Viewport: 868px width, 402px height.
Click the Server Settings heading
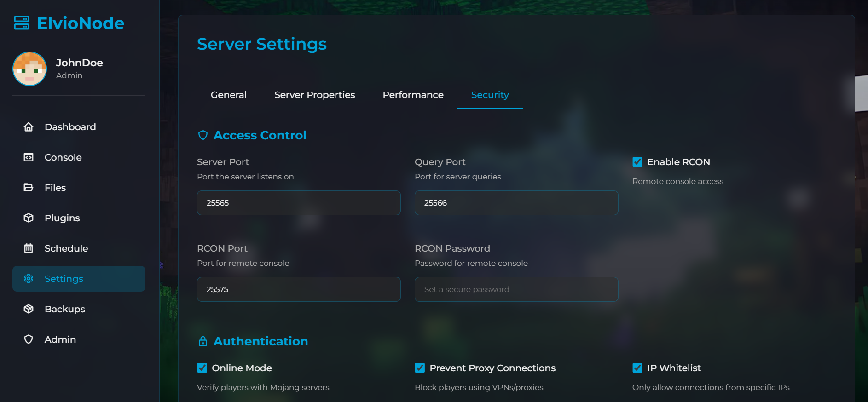click(262, 44)
